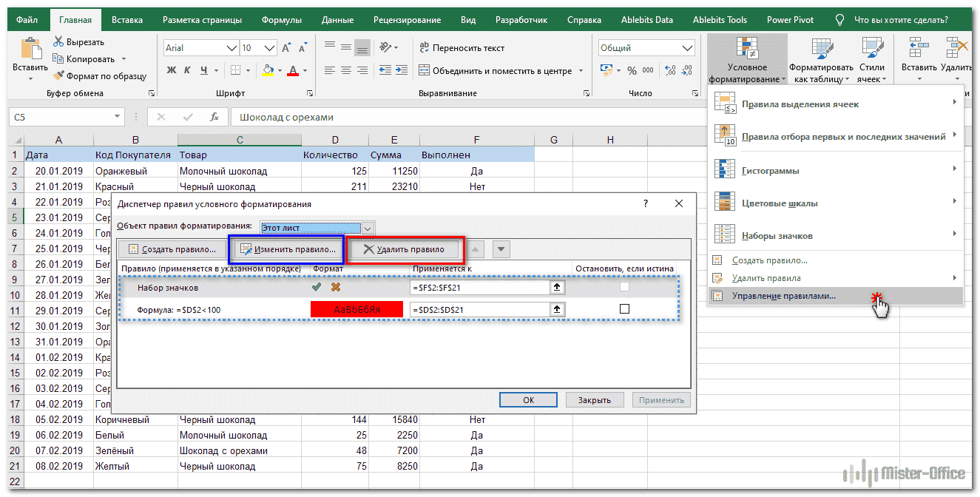This screenshot has height=497, width=980.
Task: Open Format as Table (Форматировать как таблицу)
Action: (x=822, y=48)
